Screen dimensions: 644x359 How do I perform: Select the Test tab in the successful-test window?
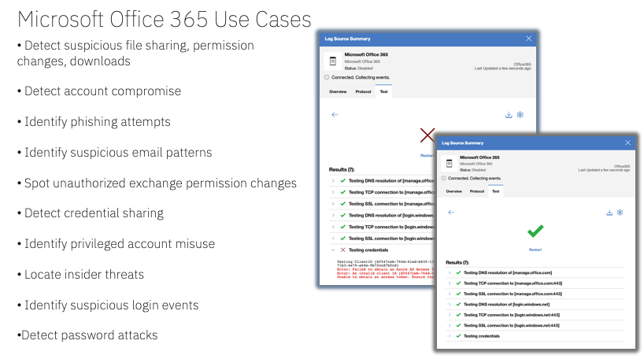click(x=496, y=191)
